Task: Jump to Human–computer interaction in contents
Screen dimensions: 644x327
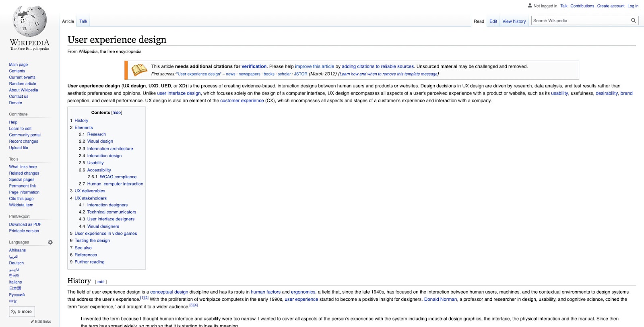Action: (x=115, y=184)
